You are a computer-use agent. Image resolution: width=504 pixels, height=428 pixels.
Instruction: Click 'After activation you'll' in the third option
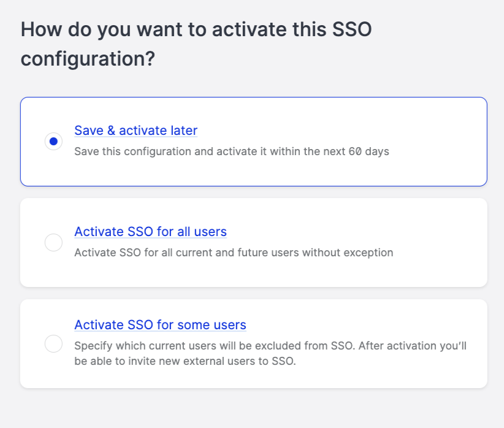pos(413,346)
